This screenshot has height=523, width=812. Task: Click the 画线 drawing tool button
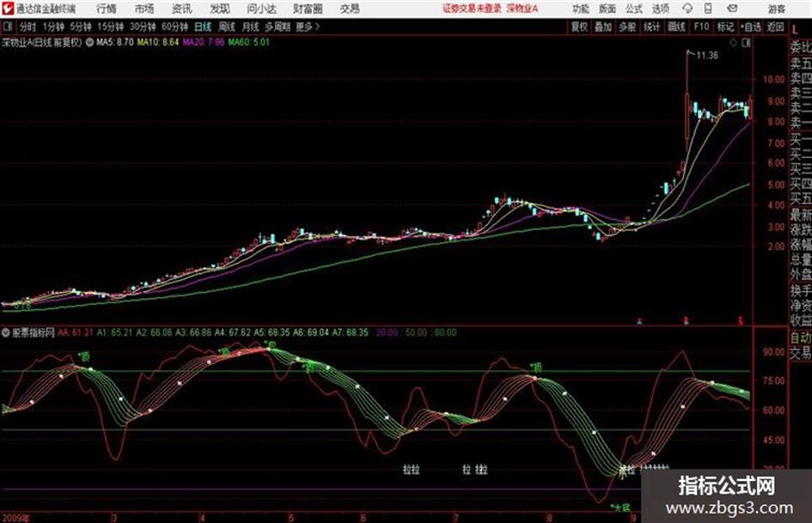click(677, 27)
